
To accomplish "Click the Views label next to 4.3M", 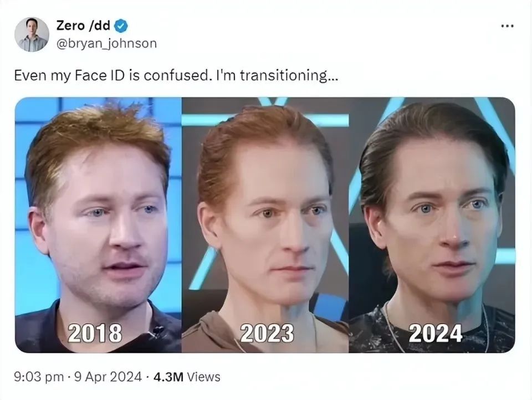I will pyautogui.click(x=203, y=377).
